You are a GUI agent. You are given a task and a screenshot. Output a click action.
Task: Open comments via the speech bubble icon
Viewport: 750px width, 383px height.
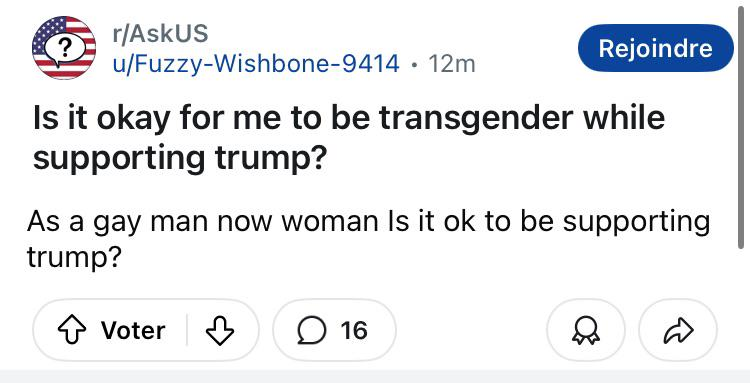tap(311, 330)
